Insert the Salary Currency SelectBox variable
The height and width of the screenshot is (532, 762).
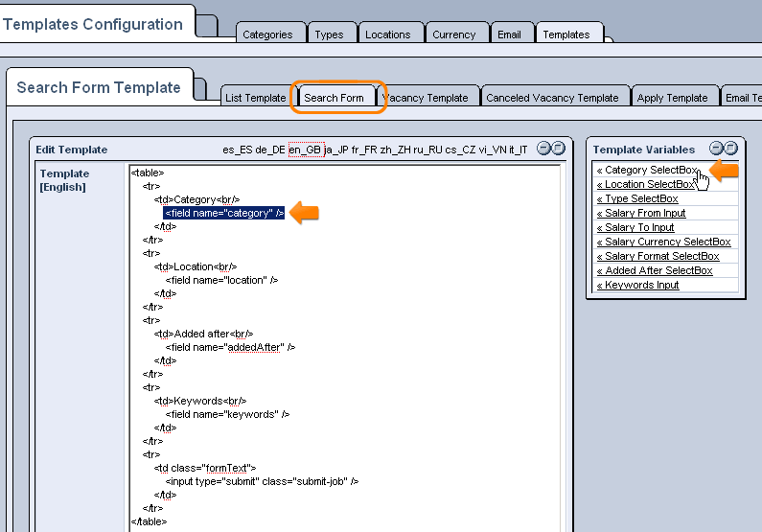point(664,242)
